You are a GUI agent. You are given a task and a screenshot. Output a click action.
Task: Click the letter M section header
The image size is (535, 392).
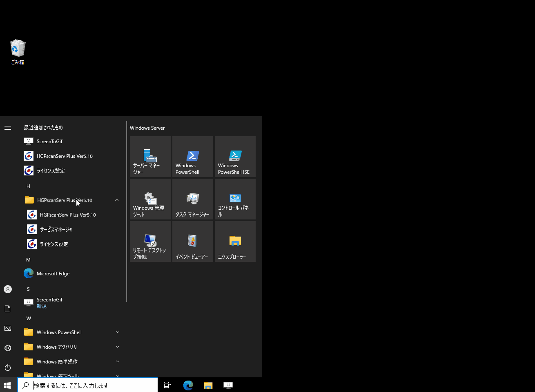click(28, 259)
